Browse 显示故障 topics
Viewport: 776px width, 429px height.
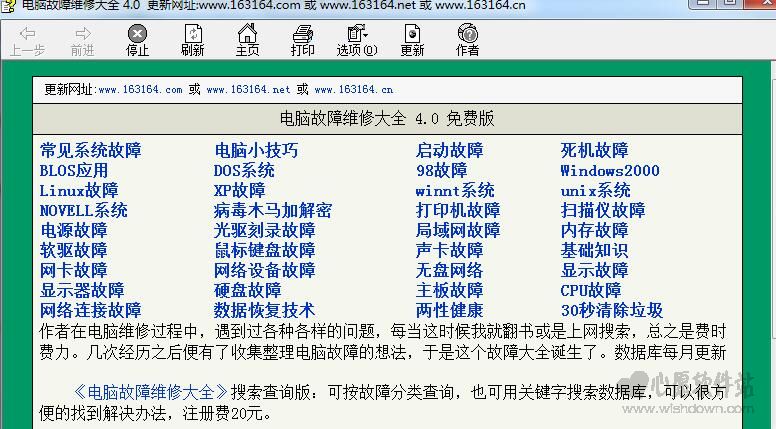(594, 270)
